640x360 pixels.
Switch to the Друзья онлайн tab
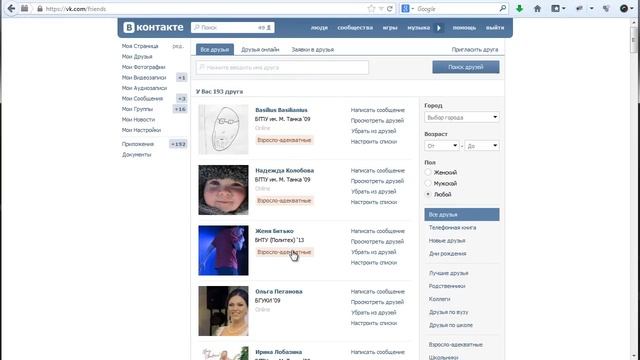click(x=260, y=49)
